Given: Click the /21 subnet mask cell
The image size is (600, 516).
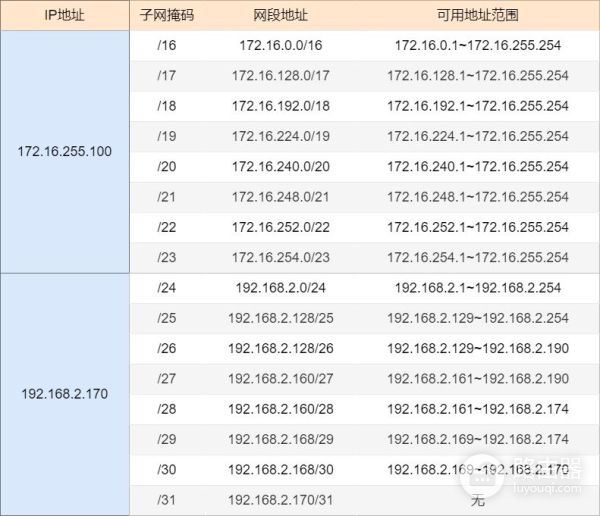Looking at the screenshot, I should pyautogui.click(x=166, y=197).
